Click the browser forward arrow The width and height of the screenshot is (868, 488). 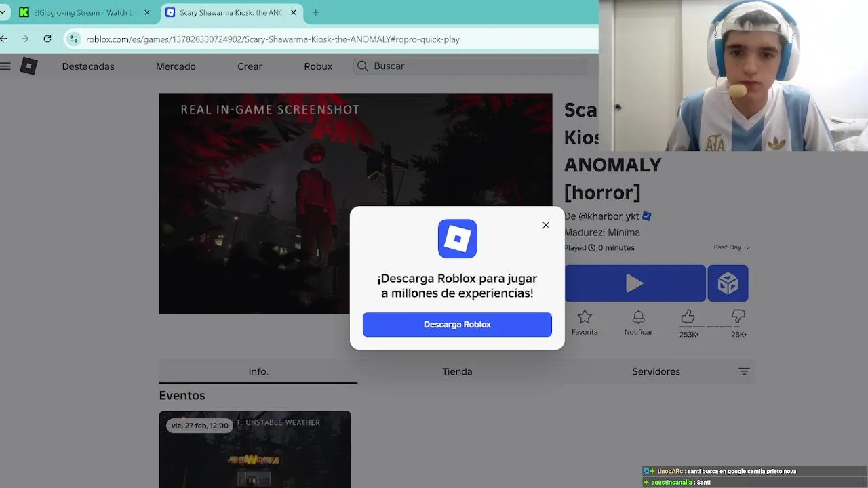point(25,39)
